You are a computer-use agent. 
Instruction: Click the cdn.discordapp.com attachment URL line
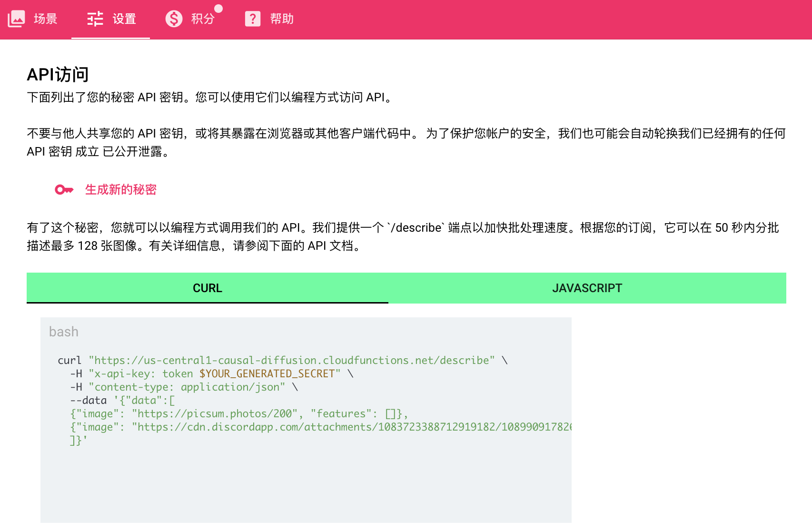321,427
